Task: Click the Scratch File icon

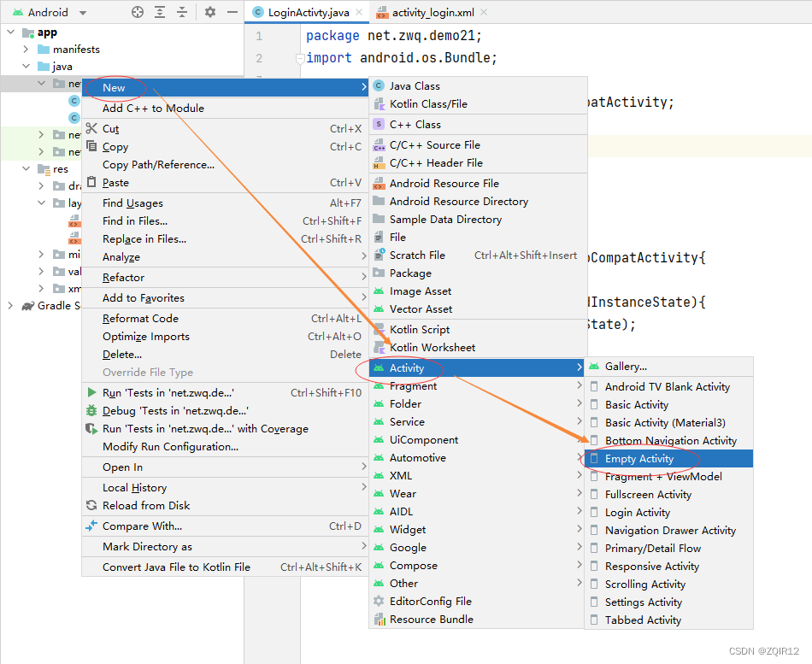Action: click(x=379, y=255)
